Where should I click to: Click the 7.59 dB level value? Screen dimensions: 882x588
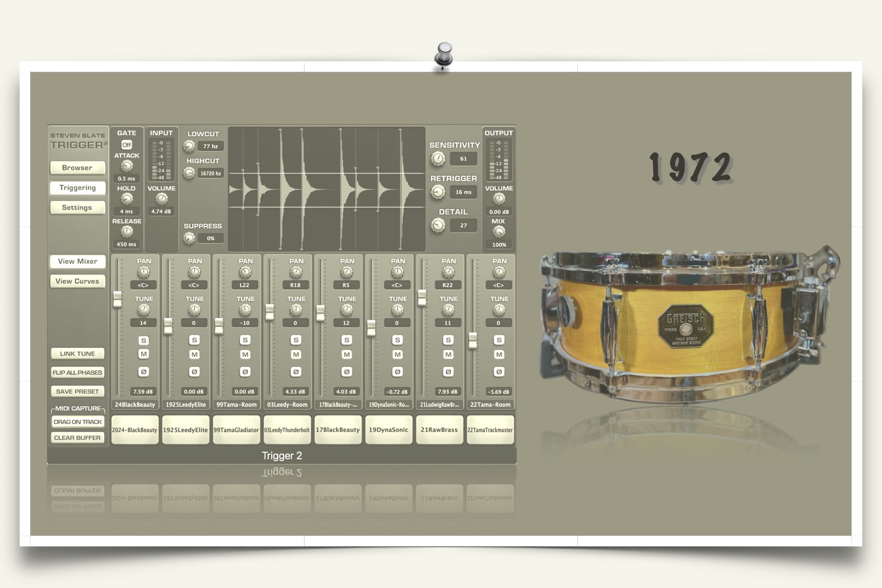(x=143, y=392)
